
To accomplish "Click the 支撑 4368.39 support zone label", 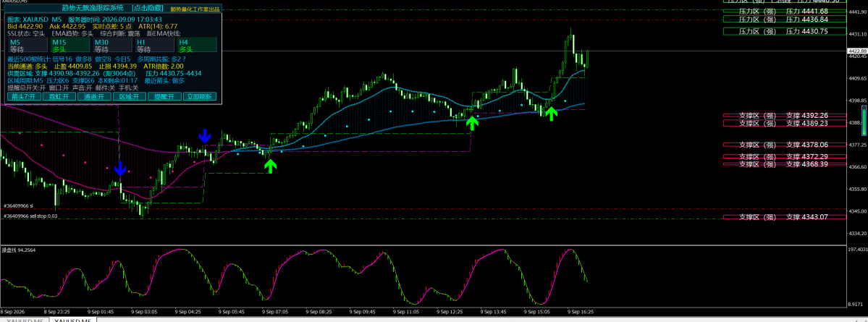I will click(785, 164).
